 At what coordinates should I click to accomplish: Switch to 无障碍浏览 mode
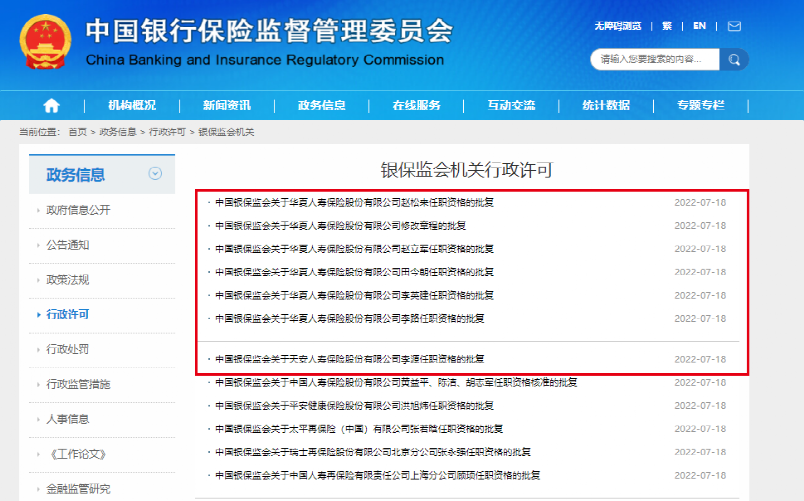[618, 26]
